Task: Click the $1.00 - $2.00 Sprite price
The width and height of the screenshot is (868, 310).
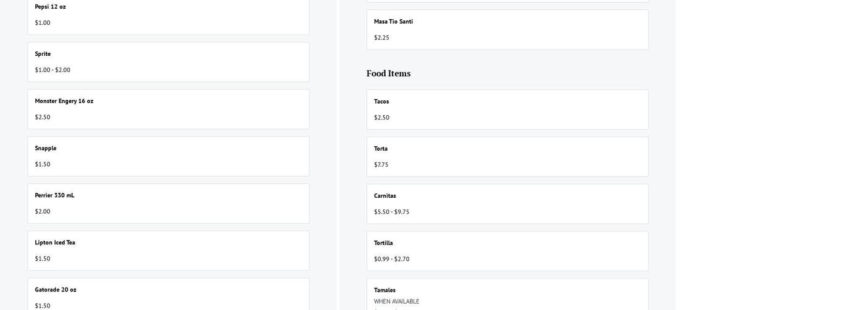Action: tap(53, 70)
